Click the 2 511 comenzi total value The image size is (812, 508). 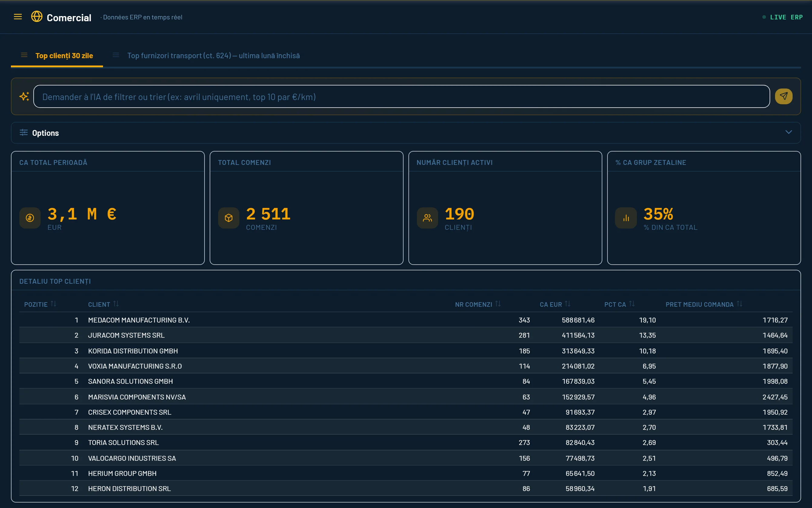(x=268, y=214)
